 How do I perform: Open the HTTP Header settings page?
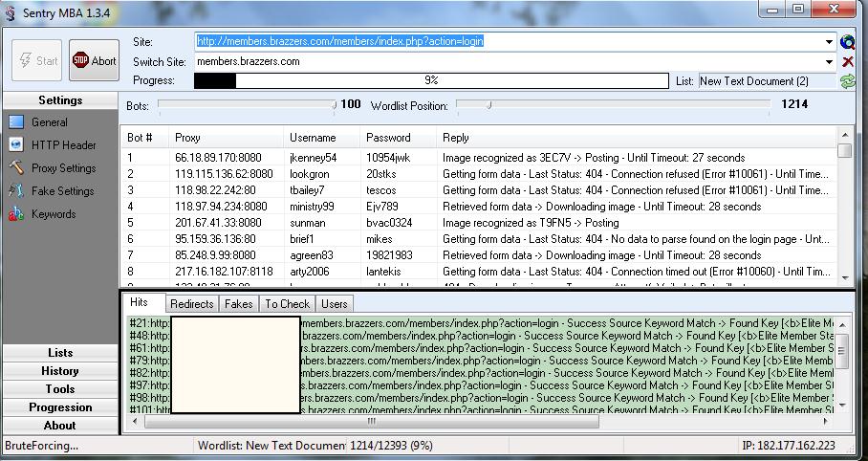(x=64, y=145)
